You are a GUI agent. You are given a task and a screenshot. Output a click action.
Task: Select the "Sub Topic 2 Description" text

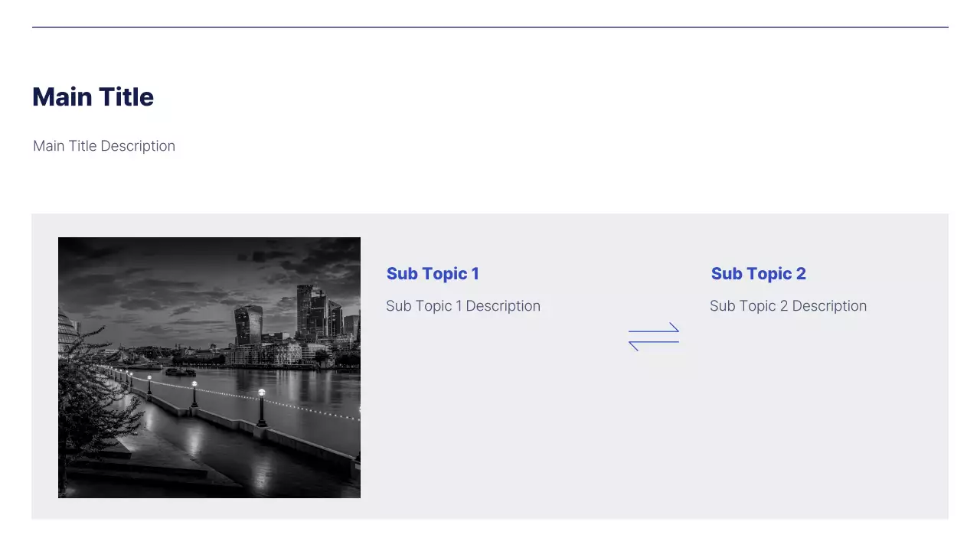pyautogui.click(x=788, y=306)
